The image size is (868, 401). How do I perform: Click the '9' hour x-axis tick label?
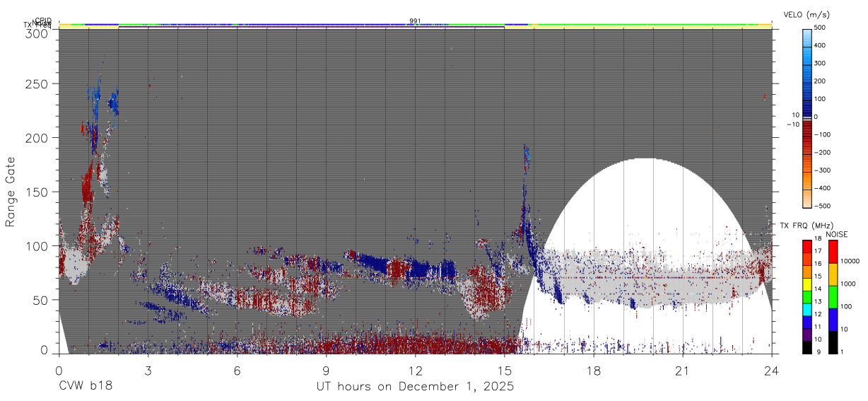pyautogui.click(x=326, y=371)
